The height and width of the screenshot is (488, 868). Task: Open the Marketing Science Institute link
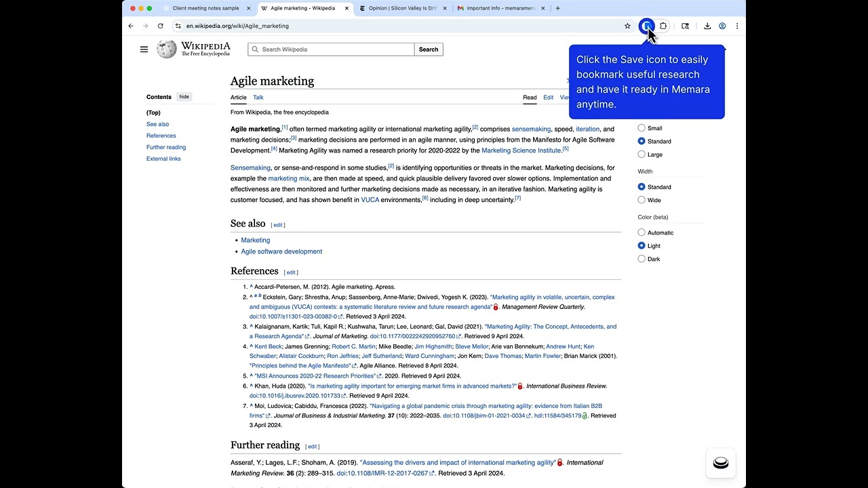click(521, 150)
